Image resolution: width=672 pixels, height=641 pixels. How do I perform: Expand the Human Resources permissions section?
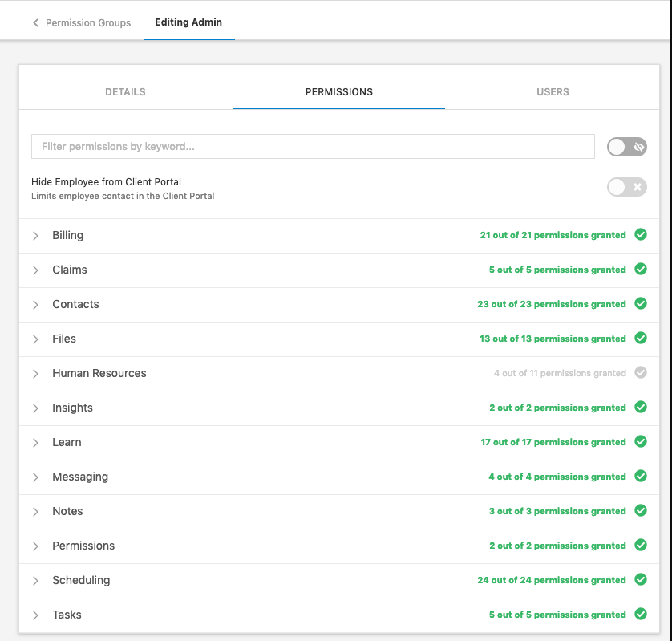click(35, 372)
